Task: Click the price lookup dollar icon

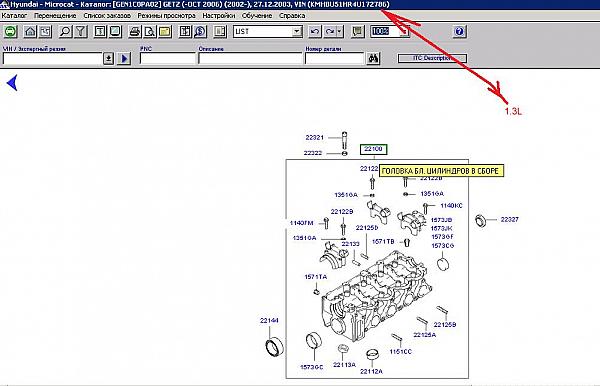Action: 200,31
